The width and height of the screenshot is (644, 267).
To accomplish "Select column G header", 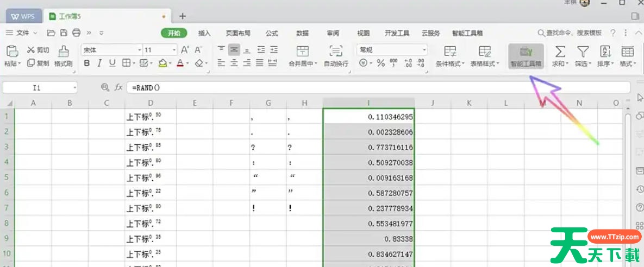I will [x=268, y=103].
